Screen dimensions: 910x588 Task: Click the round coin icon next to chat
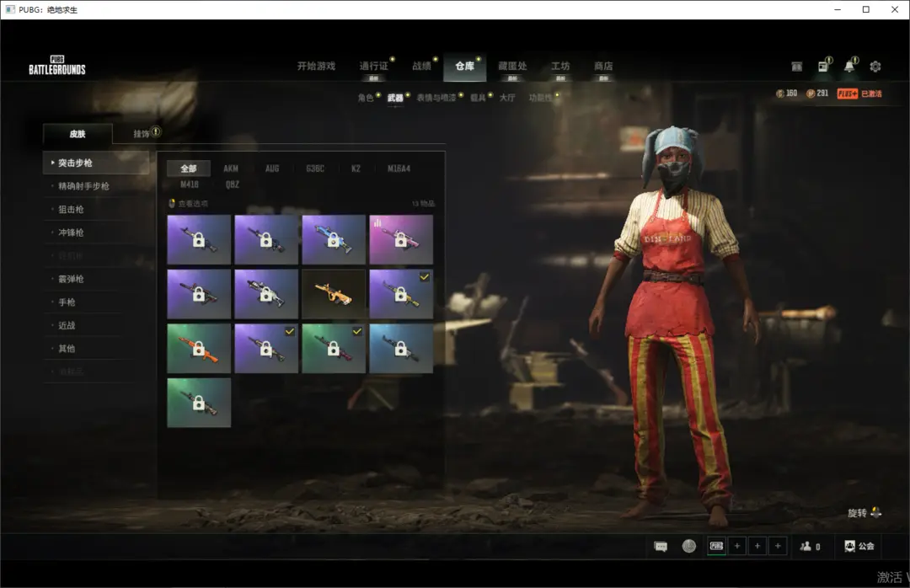click(689, 546)
